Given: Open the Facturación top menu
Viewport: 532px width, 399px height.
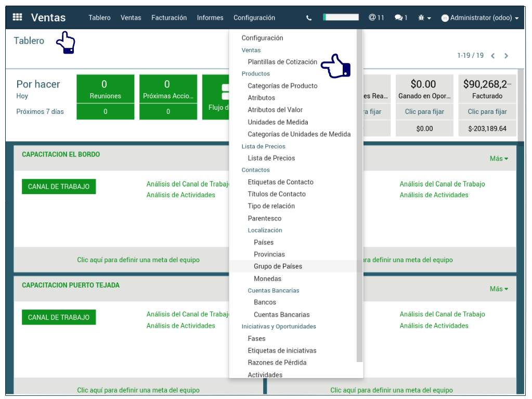Looking at the screenshot, I should (x=169, y=18).
